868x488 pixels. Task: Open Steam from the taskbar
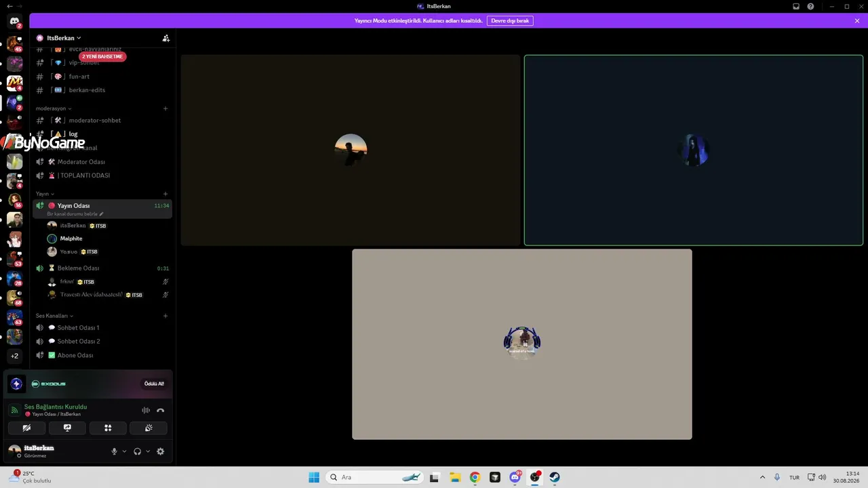[x=555, y=477]
